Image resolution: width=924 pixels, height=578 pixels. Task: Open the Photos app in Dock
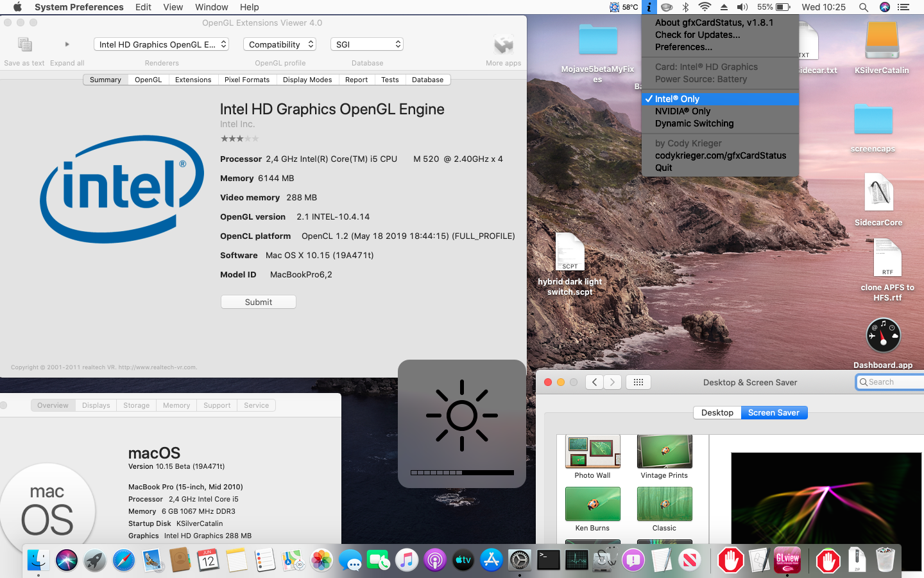[321, 560]
